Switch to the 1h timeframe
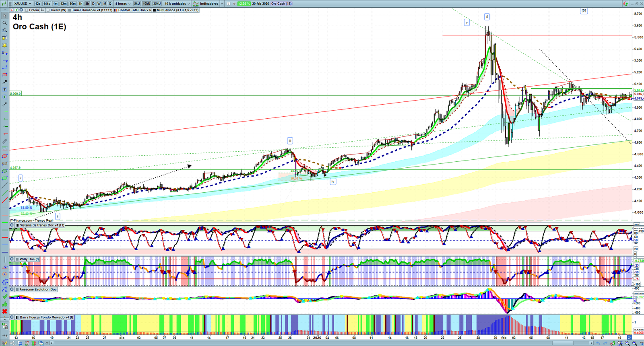Image resolution: width=644 pixels, height=346 pixels. tap(80, 4)
